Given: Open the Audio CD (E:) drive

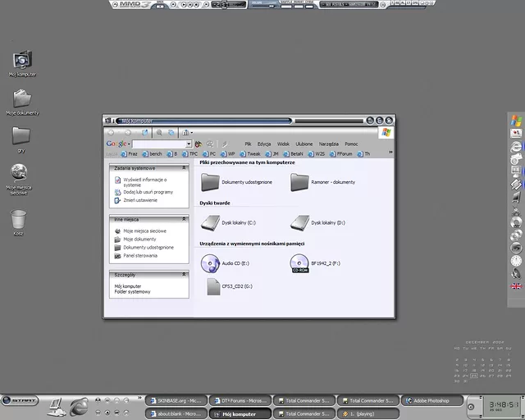Looking at the screenshot, I should pyautogui.click(x=211, y=262).
